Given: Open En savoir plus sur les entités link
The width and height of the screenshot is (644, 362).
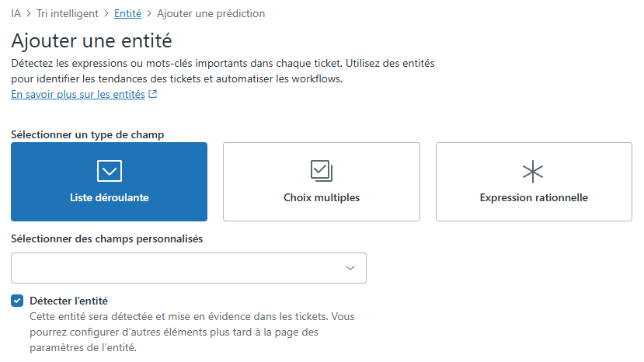Looking at the screenshot, I should [x=78, y=94].
